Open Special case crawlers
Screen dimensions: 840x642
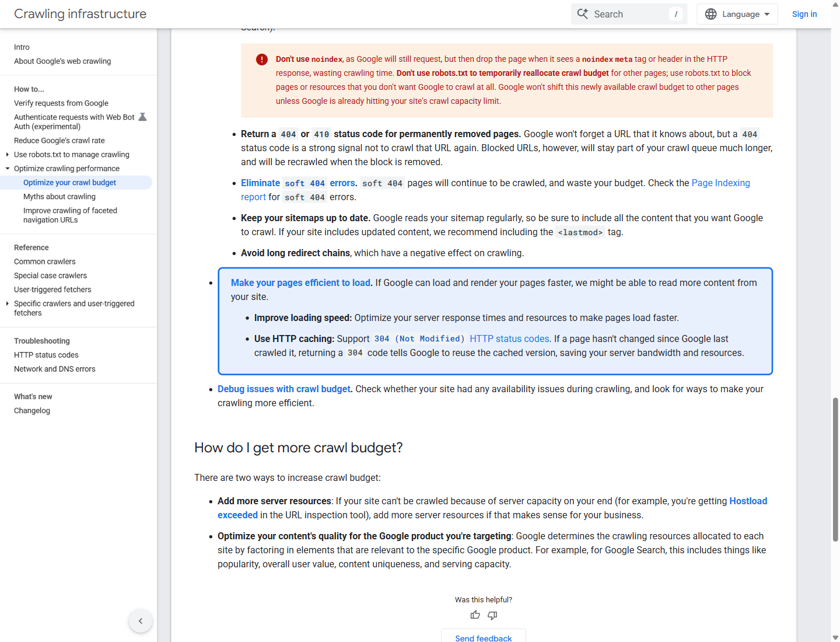[x=50, y=275]
